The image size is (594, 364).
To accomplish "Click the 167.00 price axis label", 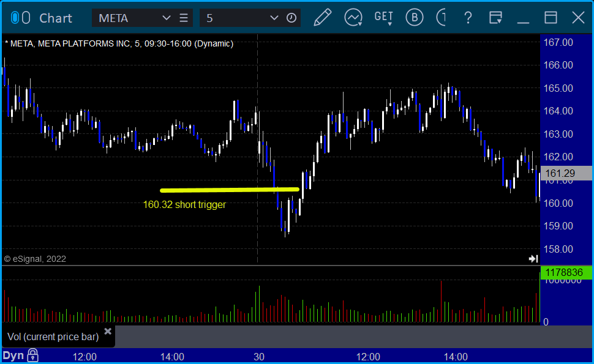I will [558, 42].
